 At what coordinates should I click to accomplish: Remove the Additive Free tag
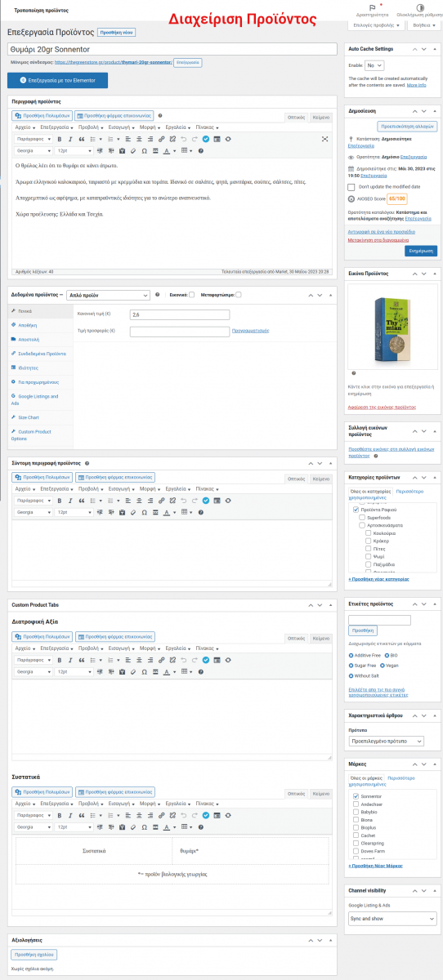click(x=351, y=655)
